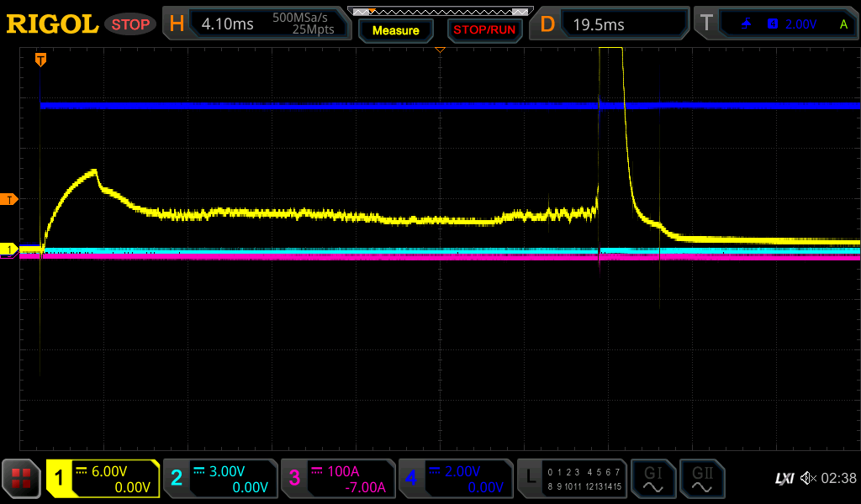This screenshot has width=861, height=504.
Task: Click the orange trigger level marker on left edge
Action: click(x=9, y=199)
